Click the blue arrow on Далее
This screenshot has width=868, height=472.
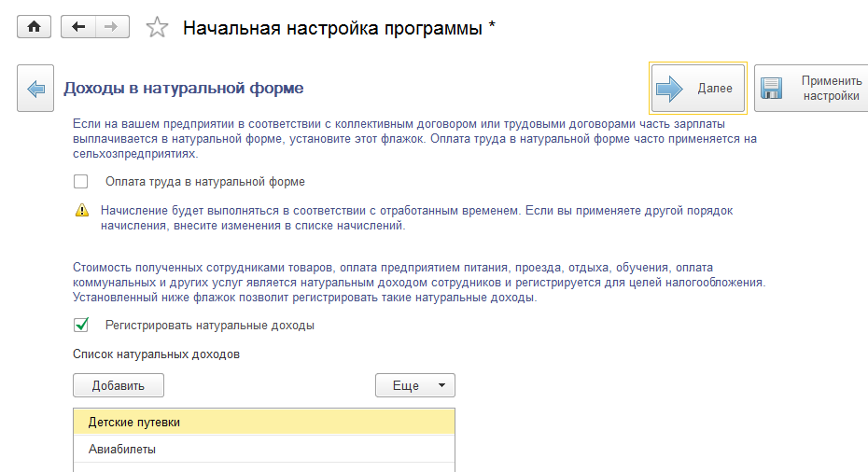point(670,89)
